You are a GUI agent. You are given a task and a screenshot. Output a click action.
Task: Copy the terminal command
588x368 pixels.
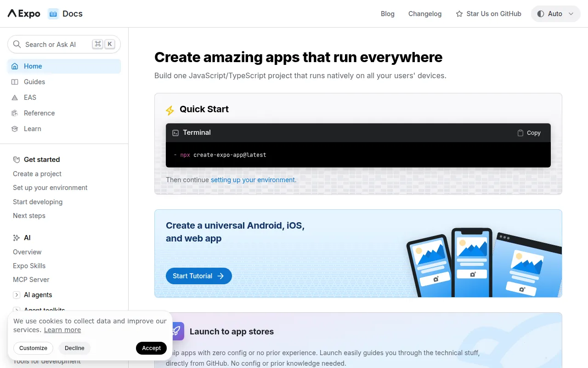coord(529,133)
